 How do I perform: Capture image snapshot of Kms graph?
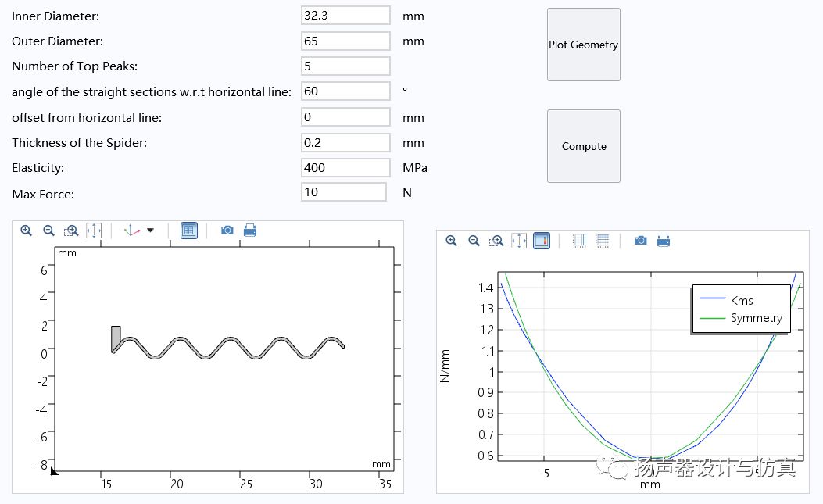641,241
